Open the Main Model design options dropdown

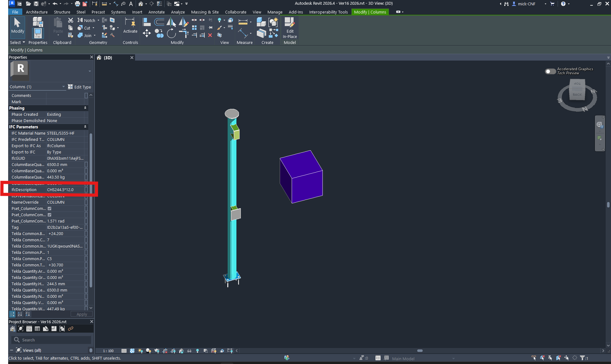tap(423, 359)
